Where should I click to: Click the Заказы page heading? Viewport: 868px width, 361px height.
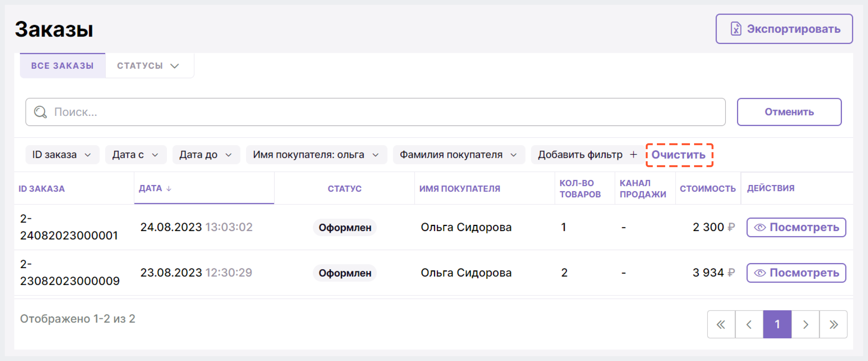pyautogui.click(x=54, y=30)
